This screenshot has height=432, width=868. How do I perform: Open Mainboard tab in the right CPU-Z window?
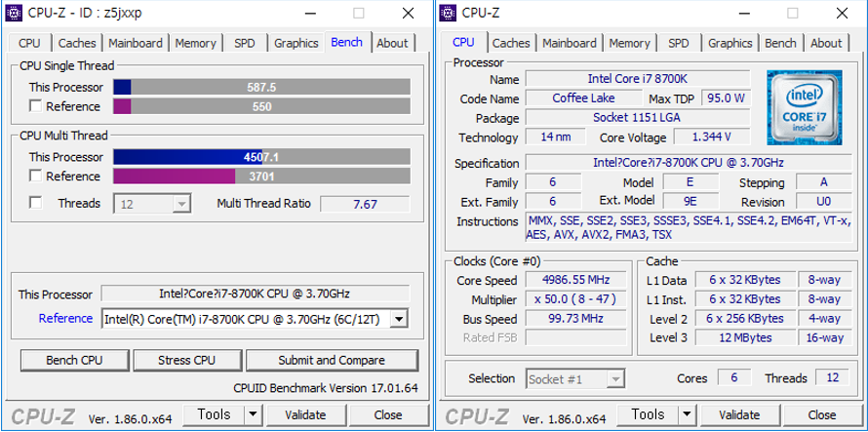tap(570, 43)
